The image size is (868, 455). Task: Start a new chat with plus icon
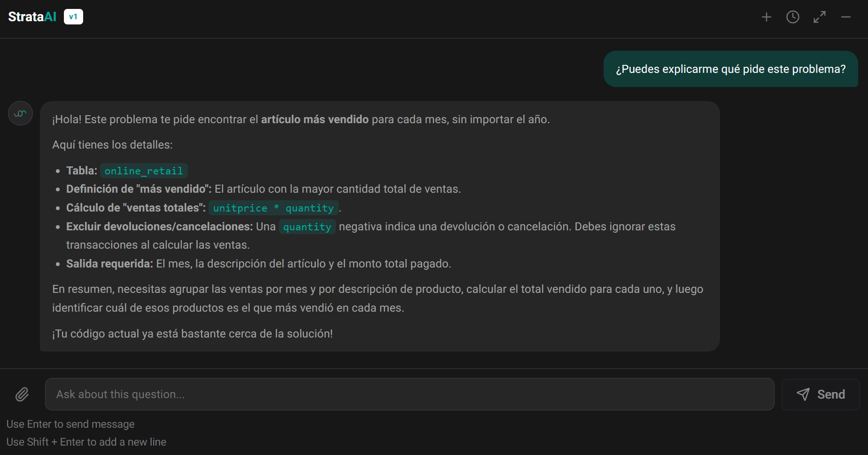tap(766, 17)
